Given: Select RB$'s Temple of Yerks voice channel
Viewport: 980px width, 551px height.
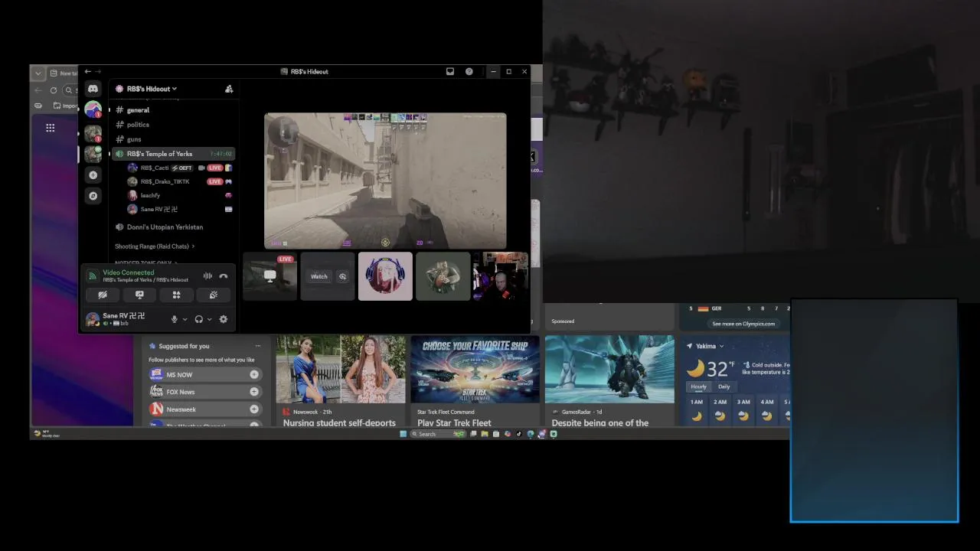Looking at the screenshot, I should (173, 154).
